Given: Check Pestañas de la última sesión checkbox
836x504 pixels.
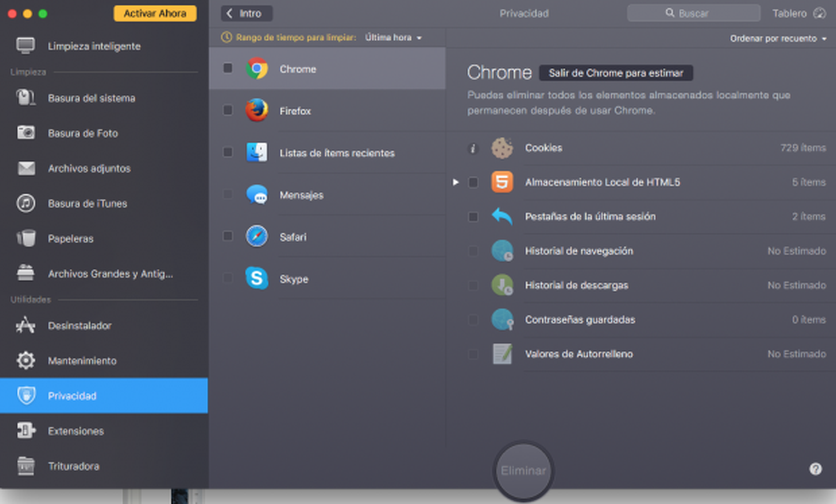Looking at the screenshot, I should [x=473, y=217].
